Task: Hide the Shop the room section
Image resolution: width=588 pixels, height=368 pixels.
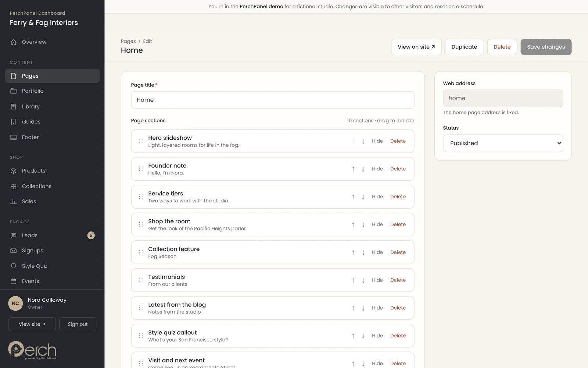Action: tap(377, 224)
